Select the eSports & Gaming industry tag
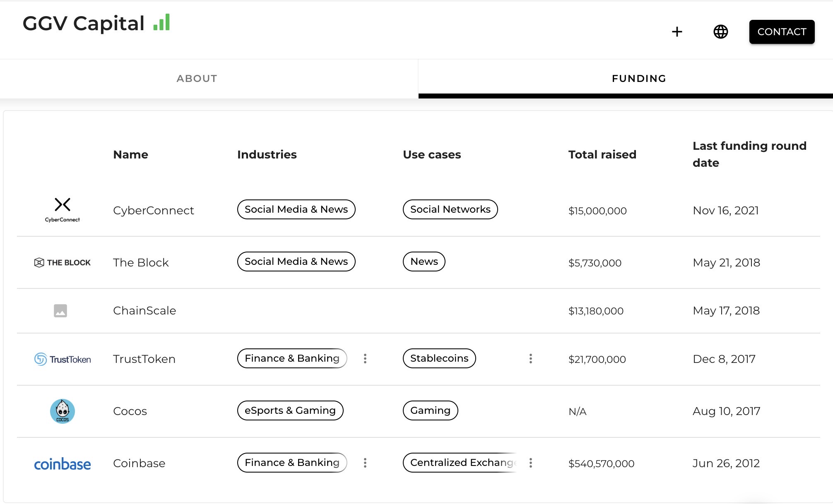Image resolution: width=833 pixels, height=504 pixels. click(x=290, y=410)
